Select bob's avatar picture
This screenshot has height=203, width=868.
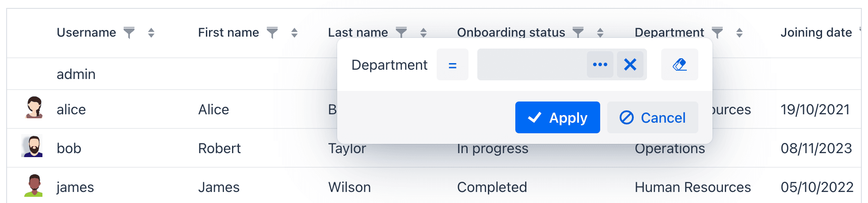[32, 147]
